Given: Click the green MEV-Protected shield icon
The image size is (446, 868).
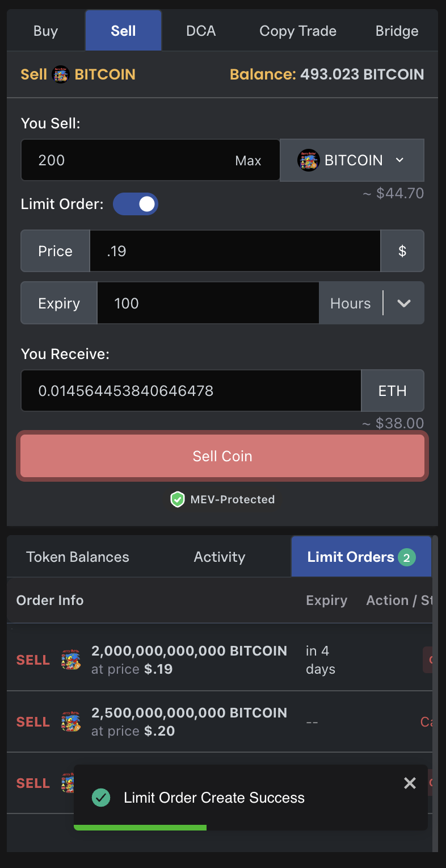Looking at the screenshot, I should point(178,499).
